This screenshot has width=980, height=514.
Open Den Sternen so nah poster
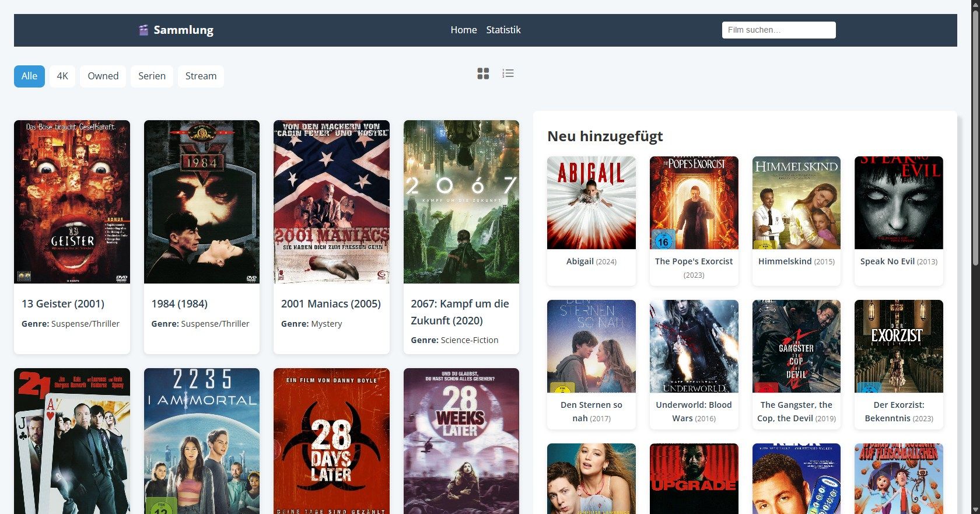point(591,346)
